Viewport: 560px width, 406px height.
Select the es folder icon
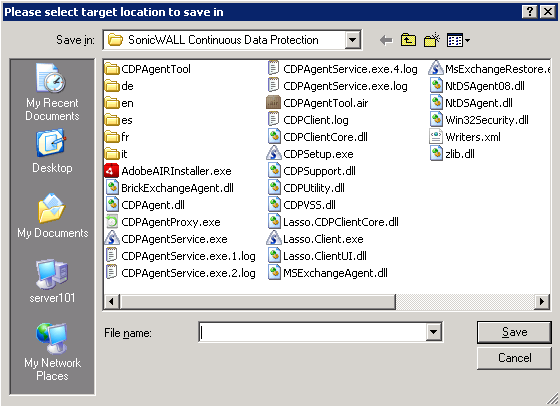112,120
